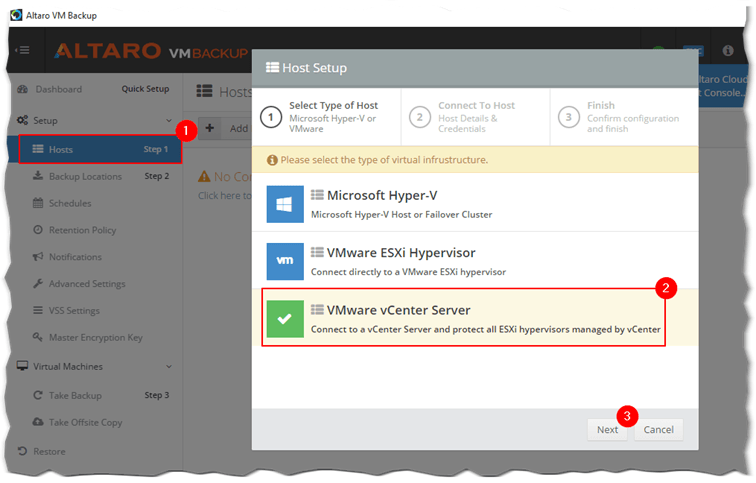Select the VMware ESXi Hypervisor option
The width and height of the screenshot is (756, 483).
click(x=475, y=261)
